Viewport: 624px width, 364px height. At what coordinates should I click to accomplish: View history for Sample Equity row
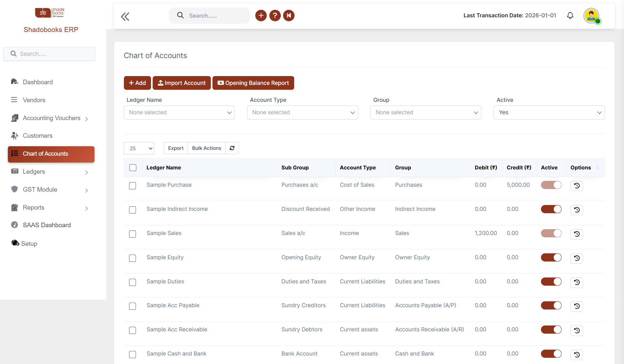pos(577,258)
